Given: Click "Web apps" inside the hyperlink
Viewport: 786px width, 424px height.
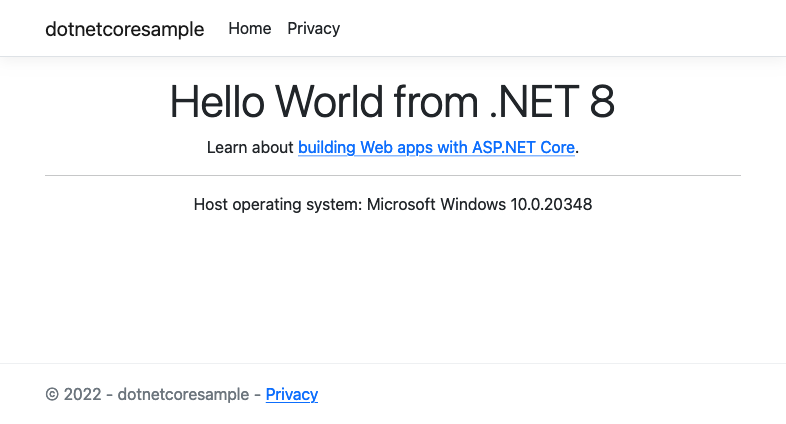Looking at the screenshot, I should [x=395, y=148].
